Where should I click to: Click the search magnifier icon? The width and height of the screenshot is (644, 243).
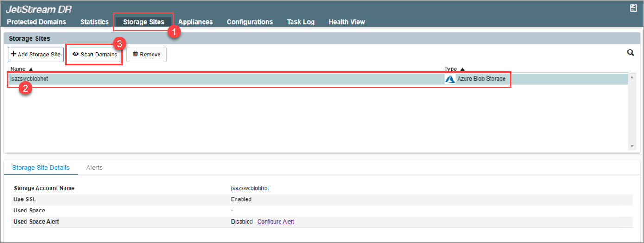coord(631,53)
